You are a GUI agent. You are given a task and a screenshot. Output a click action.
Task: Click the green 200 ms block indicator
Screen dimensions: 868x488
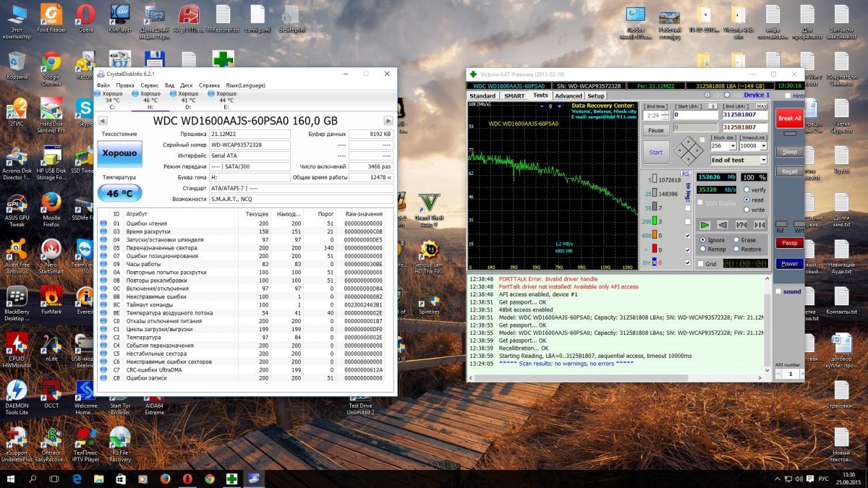(654, 221)
